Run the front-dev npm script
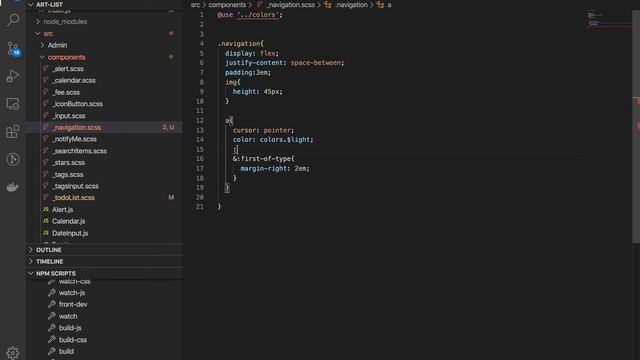640x360 pixels. (73, 304)
